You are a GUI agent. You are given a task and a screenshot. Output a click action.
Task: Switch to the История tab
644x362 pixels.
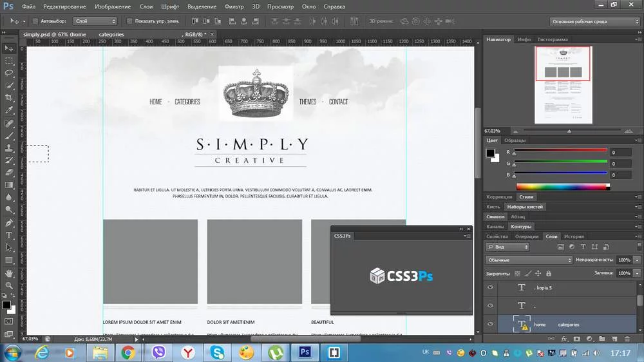(x=574, y=236)
